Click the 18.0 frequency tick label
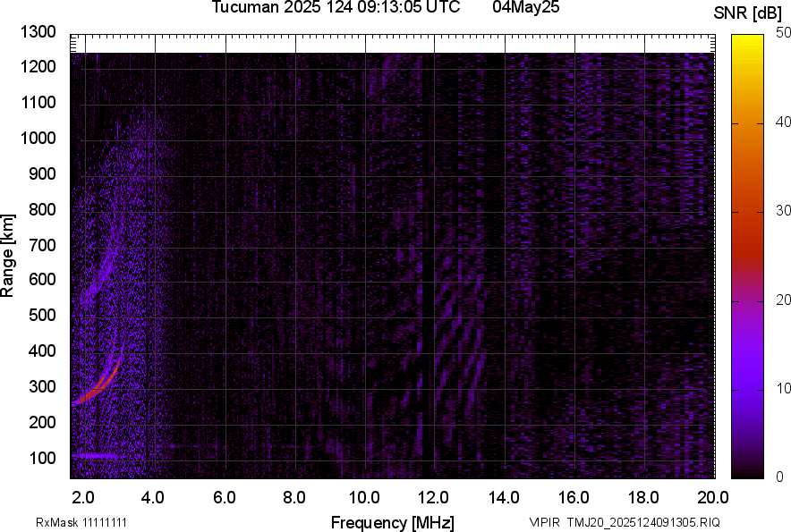This screenshot has width=791, height=532. (x=643, y=498)
